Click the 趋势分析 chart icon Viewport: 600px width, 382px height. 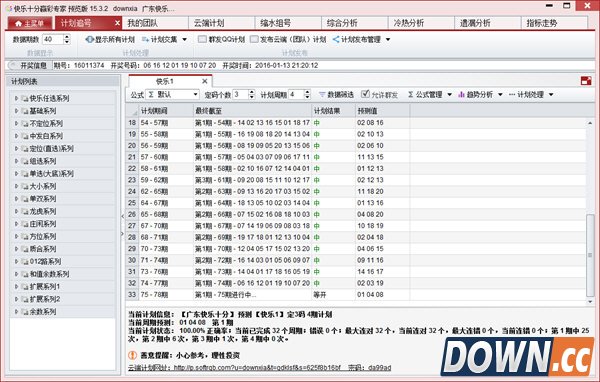(x=461, y=95)
